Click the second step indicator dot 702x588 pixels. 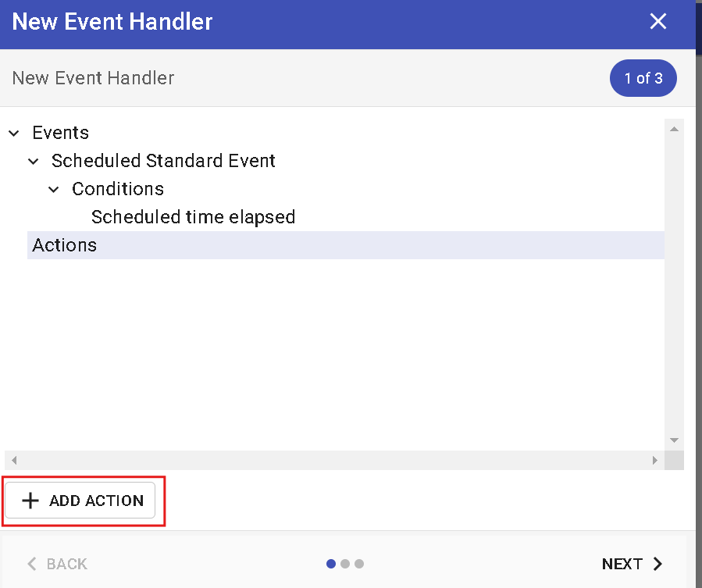tap(345, 564)
